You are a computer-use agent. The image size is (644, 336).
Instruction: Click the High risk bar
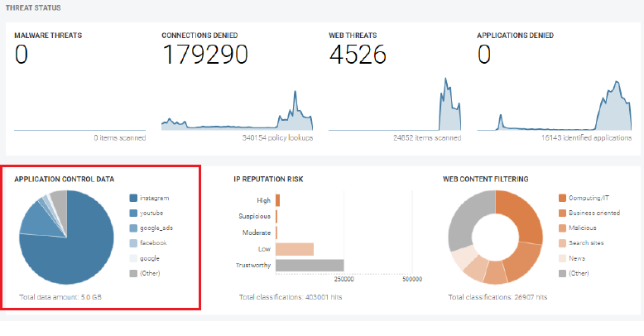[278, 199]
